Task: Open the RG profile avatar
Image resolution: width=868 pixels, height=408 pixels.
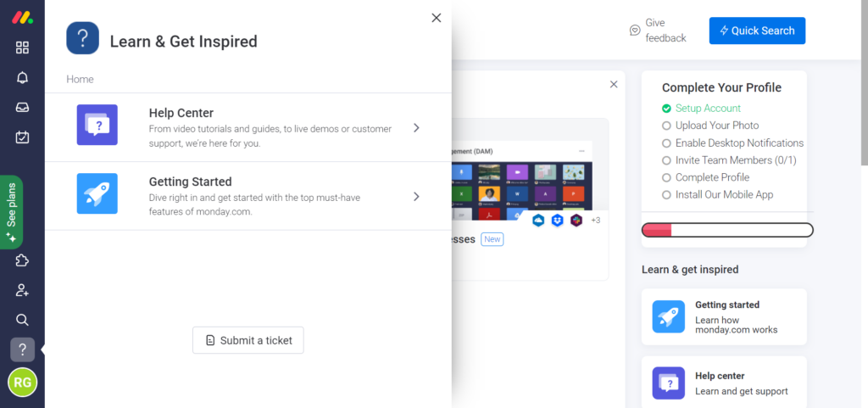Action: pyautogui.click(x=22, y=382)
